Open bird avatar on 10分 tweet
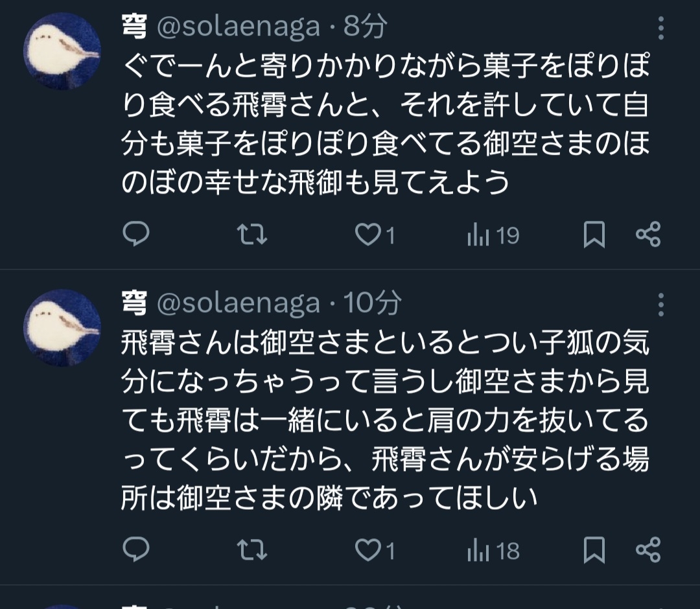 62,328
